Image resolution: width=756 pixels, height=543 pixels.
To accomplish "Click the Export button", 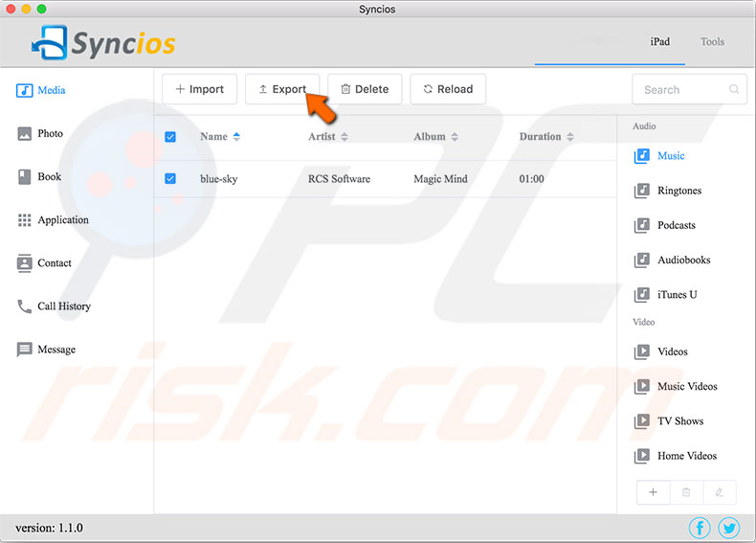I will point(282,89).
